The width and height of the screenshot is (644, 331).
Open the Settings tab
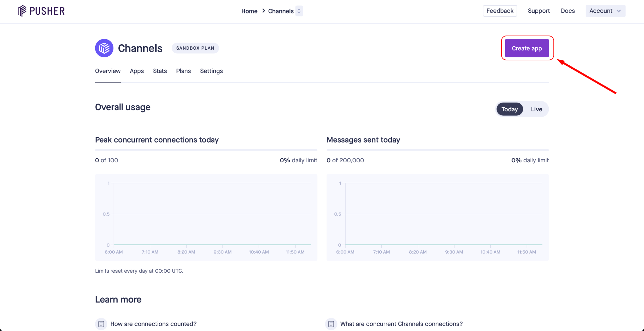click(211, 71)
